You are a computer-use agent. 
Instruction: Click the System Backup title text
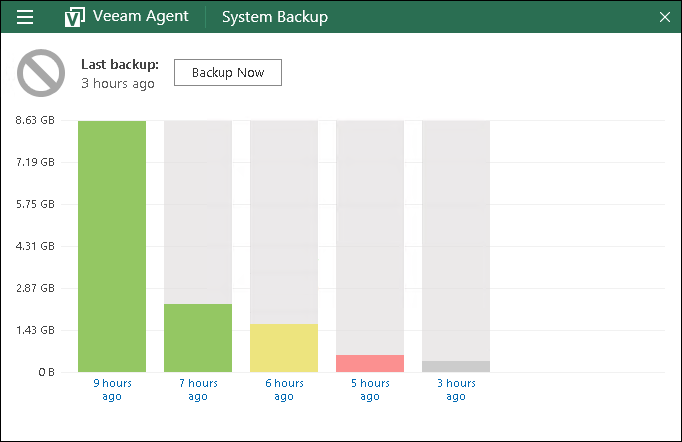click(x=274, y=17)
